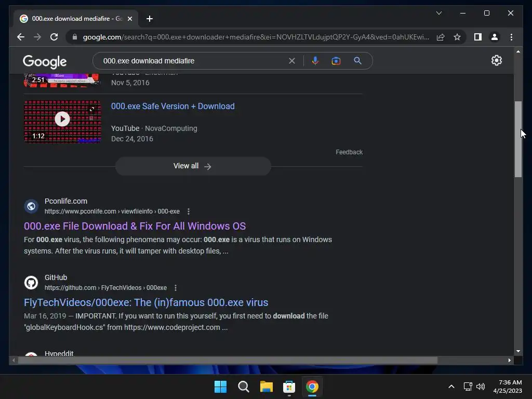
Task: Play the 1:12 video thumbnail
Action: 62,122
